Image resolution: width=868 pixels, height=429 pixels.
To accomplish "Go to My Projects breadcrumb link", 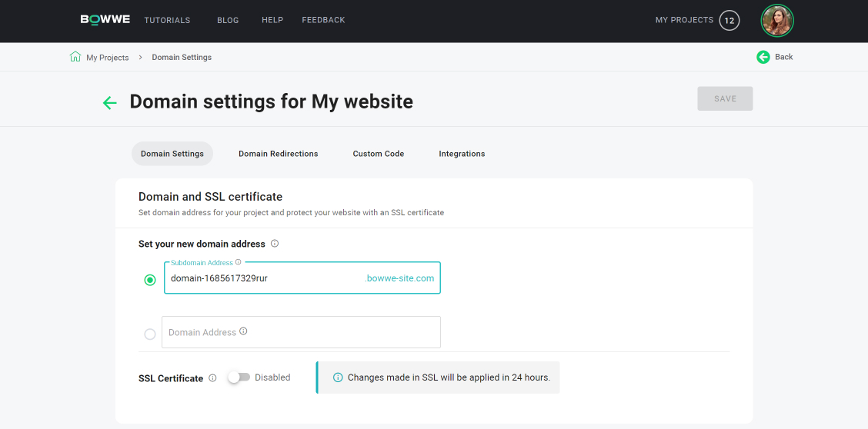I will (x=108, y=58).
